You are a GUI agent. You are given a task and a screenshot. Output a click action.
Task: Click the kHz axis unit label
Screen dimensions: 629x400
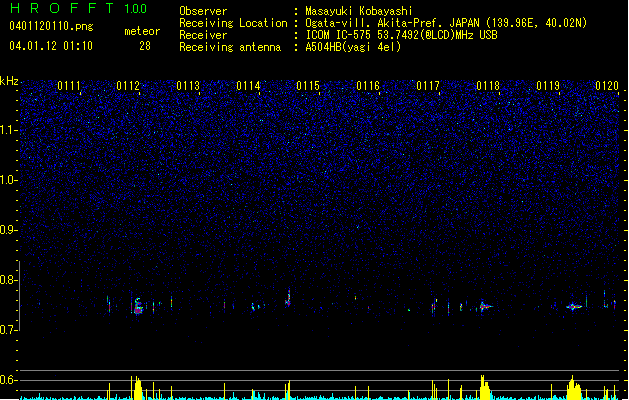pyautogui.click(x=9, y=81)
